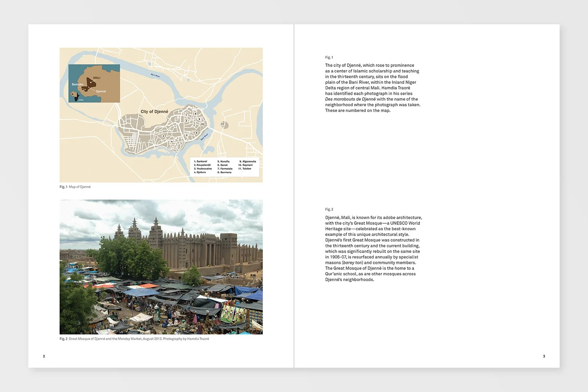Viewport: 588px width, 392px height.
Task: Click the line 'Djenné, Mali, is known for its adobe architecture,'
Action: (374, 217)
